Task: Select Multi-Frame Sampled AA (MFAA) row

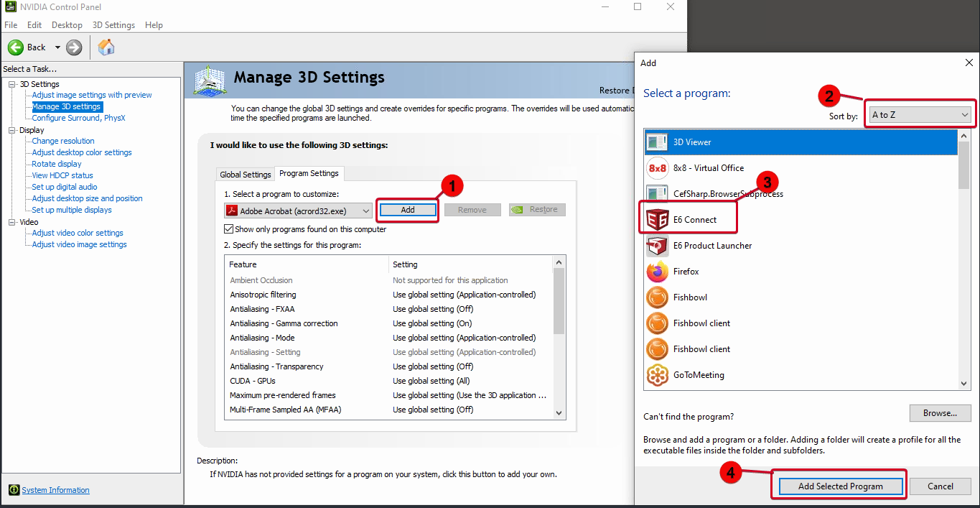Action: 388,410
